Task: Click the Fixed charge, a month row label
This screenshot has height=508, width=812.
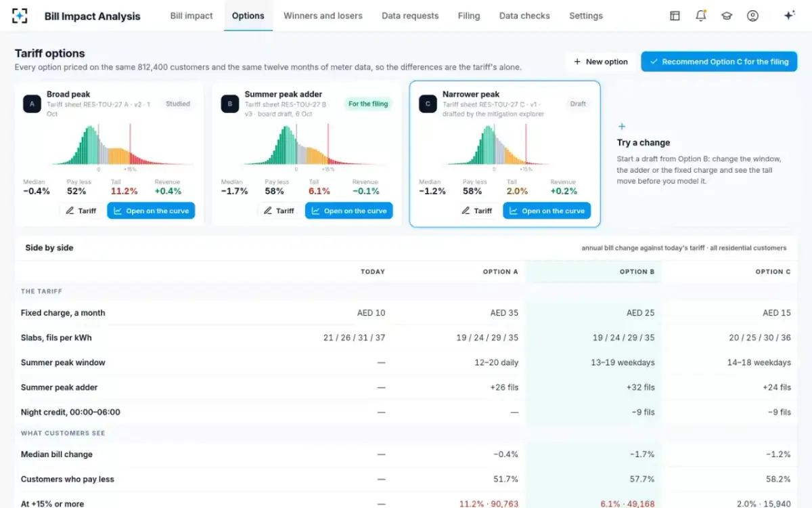Action: coord(63,313)
